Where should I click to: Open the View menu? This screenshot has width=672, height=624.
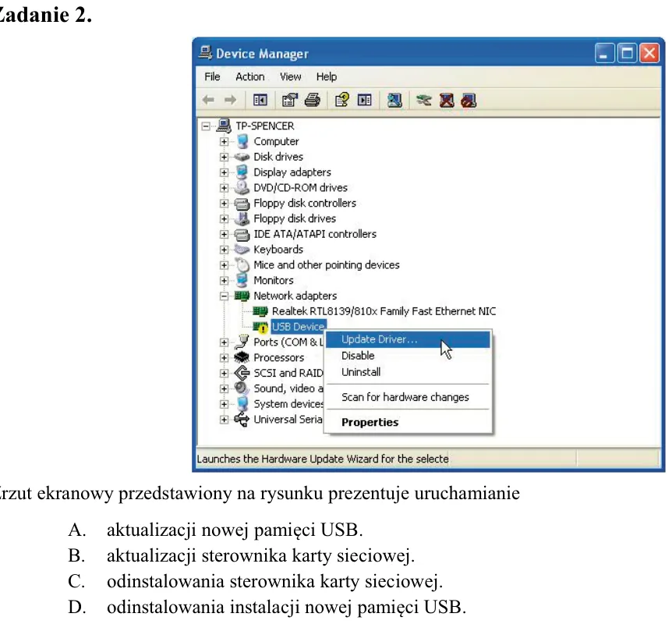(x=291, y=76)
